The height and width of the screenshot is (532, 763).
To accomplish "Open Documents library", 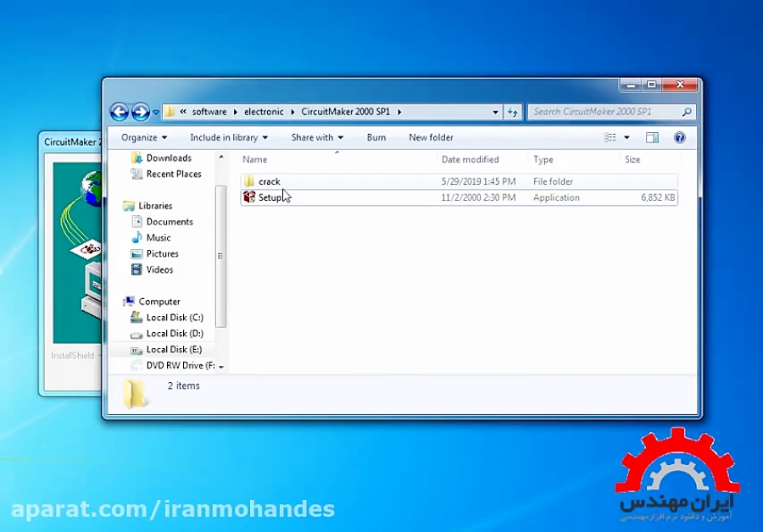I will point(170,222).
